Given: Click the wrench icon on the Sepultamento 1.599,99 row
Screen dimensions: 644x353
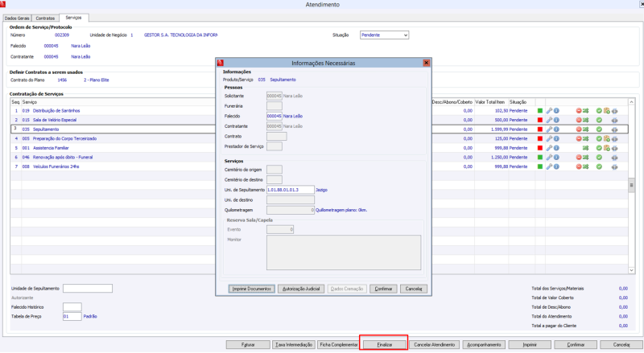Looking at the screenshot, I should (x=549, y=129).
